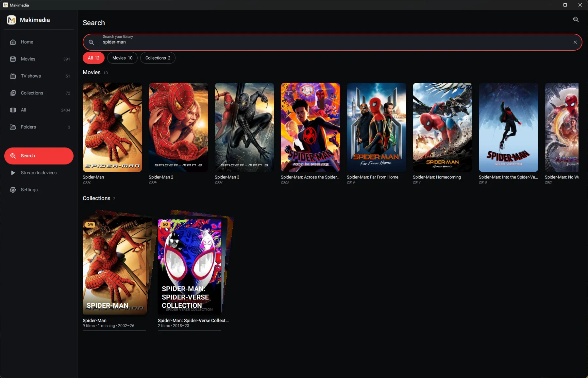Click the Movies section heading

click(92, 72)
